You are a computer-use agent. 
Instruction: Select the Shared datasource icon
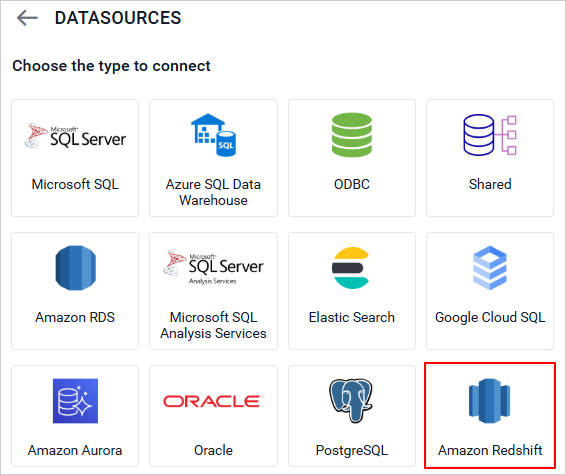point(490,135)
